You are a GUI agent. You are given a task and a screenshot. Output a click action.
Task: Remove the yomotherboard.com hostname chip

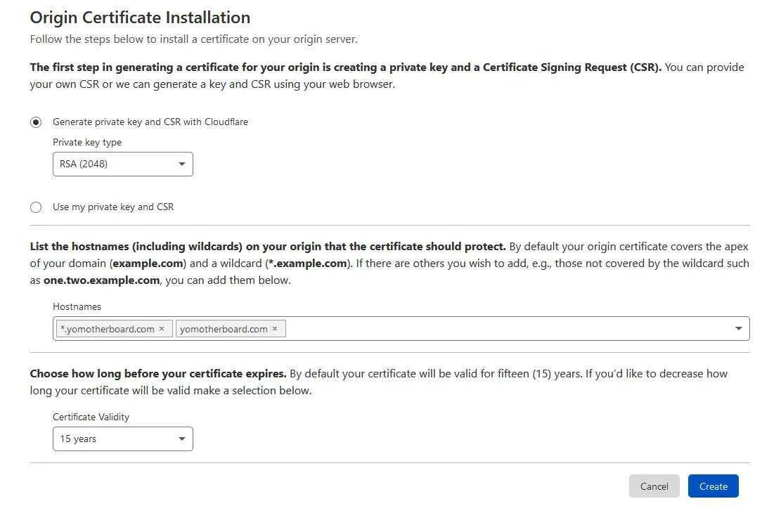tap(275, 329)
